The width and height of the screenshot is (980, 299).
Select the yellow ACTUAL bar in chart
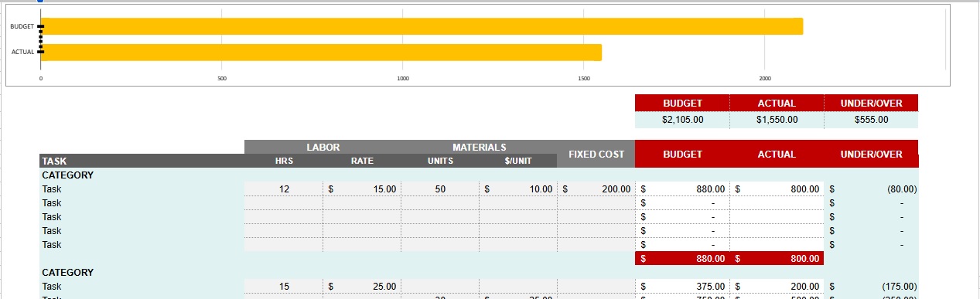coord(321,53)
